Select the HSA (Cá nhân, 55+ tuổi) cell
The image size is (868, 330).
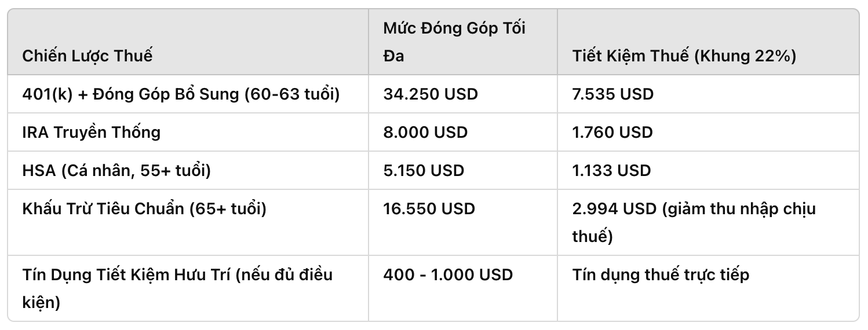pos(117,170)
